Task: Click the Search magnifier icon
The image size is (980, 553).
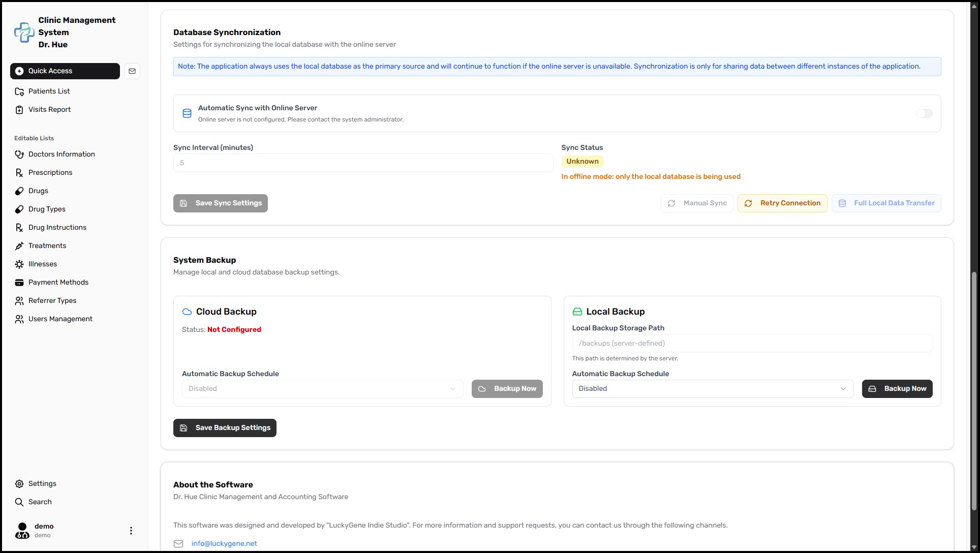Action: (19, 502)
